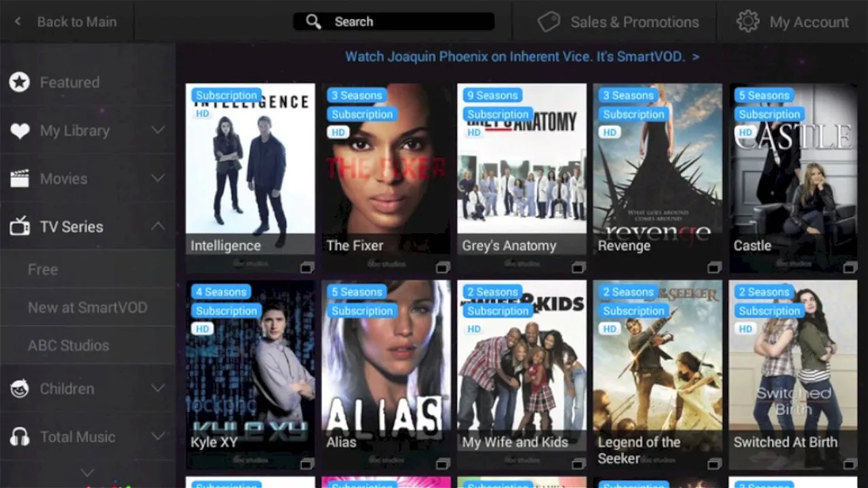The width and height of the screenshot is (868, 488).
Task: Collapse the TV Series section chevron
Action: 157,226
